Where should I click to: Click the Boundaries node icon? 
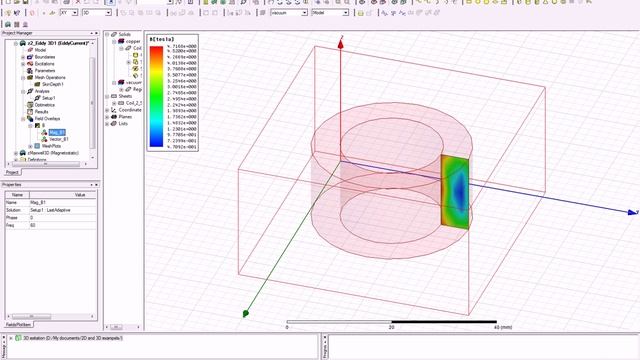(30, 57)
